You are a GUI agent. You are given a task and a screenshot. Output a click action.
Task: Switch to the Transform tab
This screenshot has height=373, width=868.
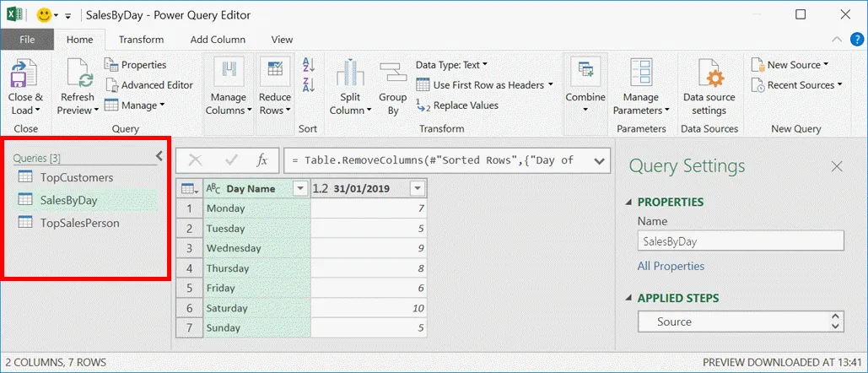coord(141,40)
